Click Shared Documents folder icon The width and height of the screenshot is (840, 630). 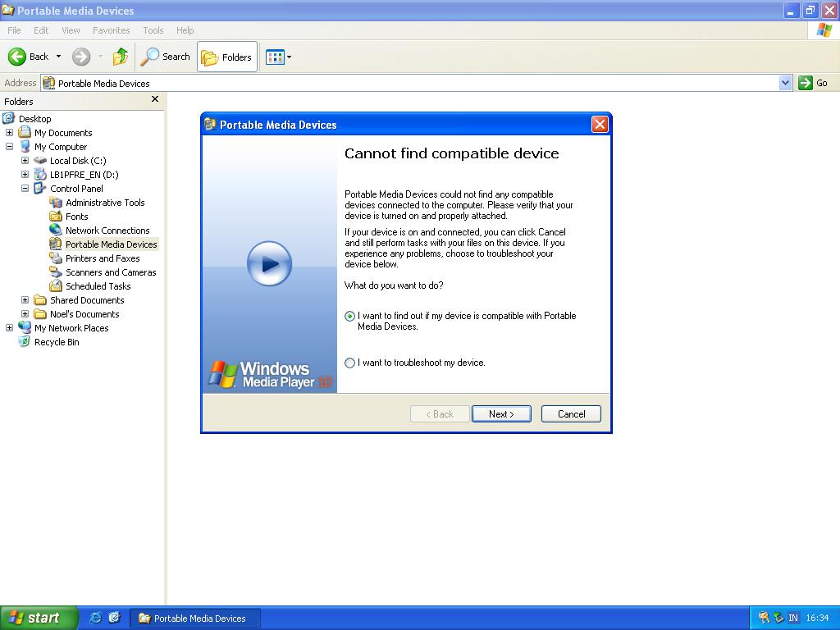pyautogui.click(x=40, y=299)
